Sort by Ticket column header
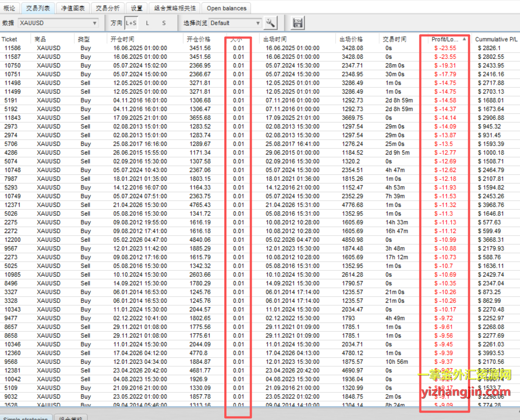Screen dimensions: 520x420 click(10, 39)
